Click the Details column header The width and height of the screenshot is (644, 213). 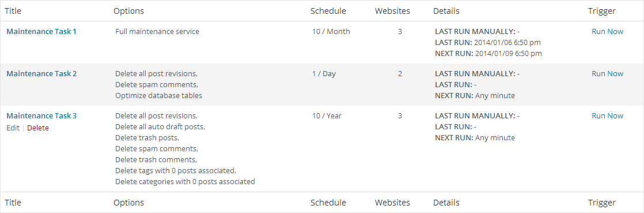pos(446,11)
